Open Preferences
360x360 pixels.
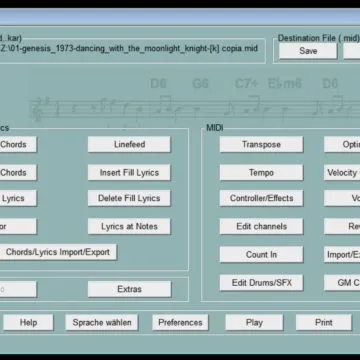180,322
